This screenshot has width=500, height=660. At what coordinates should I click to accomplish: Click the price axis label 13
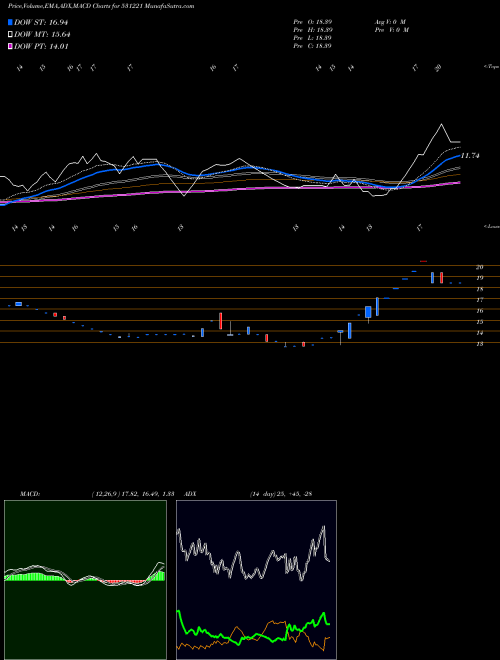click(x=479, y=343)
